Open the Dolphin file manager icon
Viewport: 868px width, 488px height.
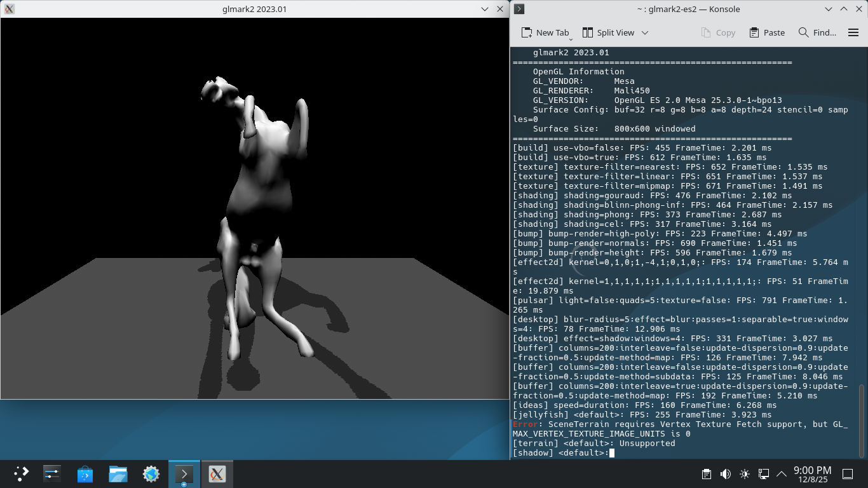coord(118,474)
